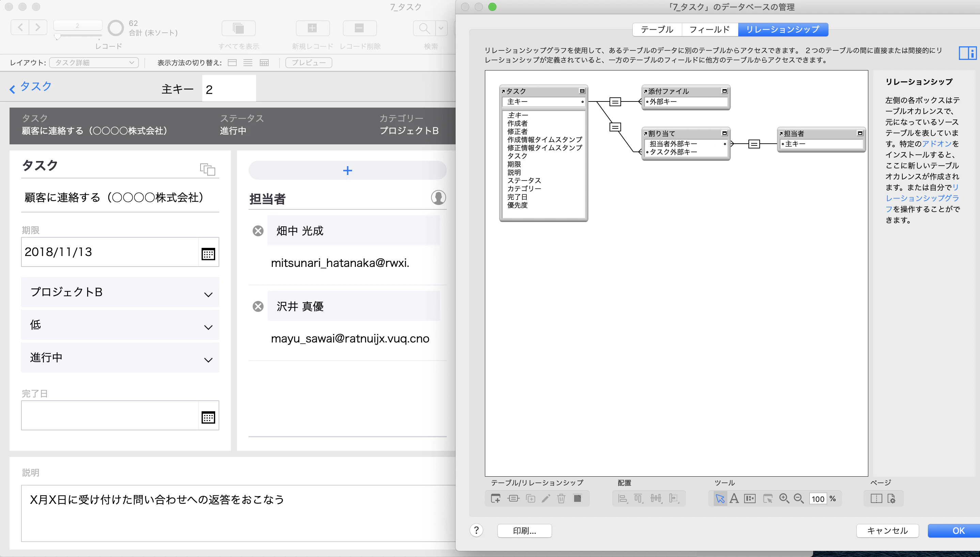Show page breaks in the graph
This screenshot has width=980, height=557.
coord(876,498)
